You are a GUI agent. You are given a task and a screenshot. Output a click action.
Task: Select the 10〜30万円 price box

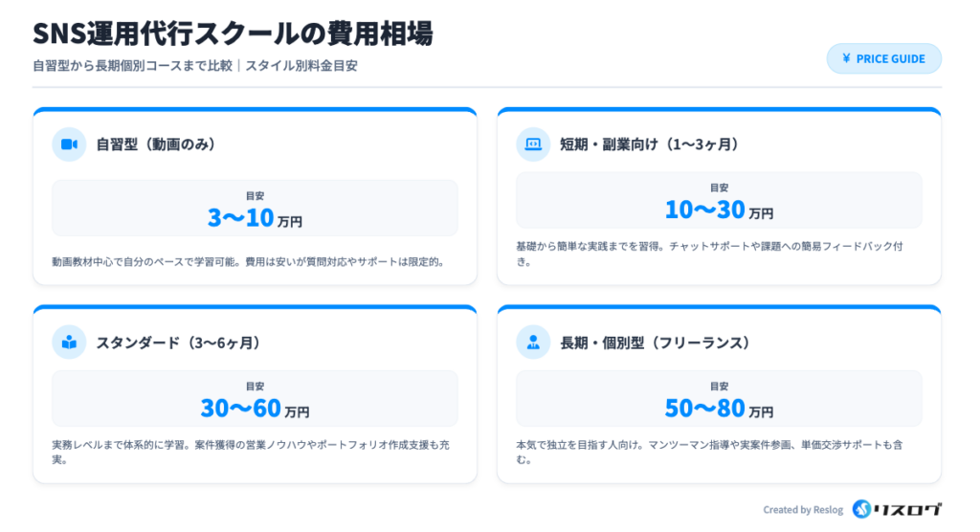719,200
